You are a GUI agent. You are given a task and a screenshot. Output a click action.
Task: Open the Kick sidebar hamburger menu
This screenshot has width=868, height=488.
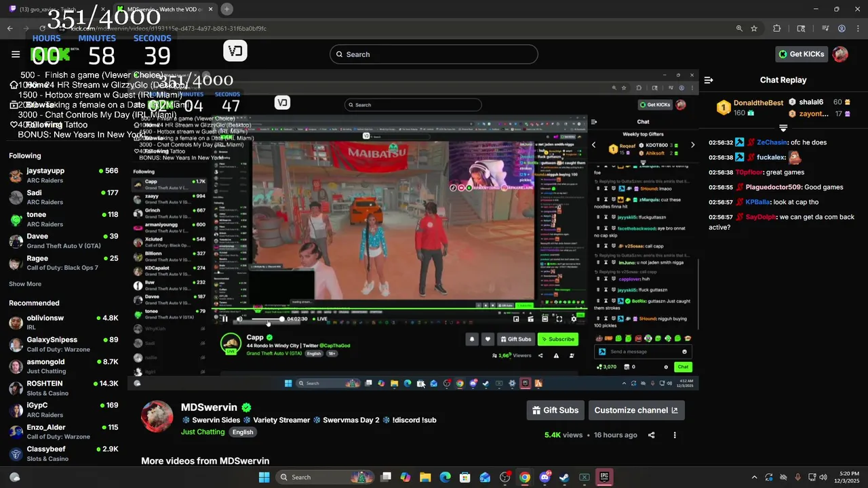point(16,54)
